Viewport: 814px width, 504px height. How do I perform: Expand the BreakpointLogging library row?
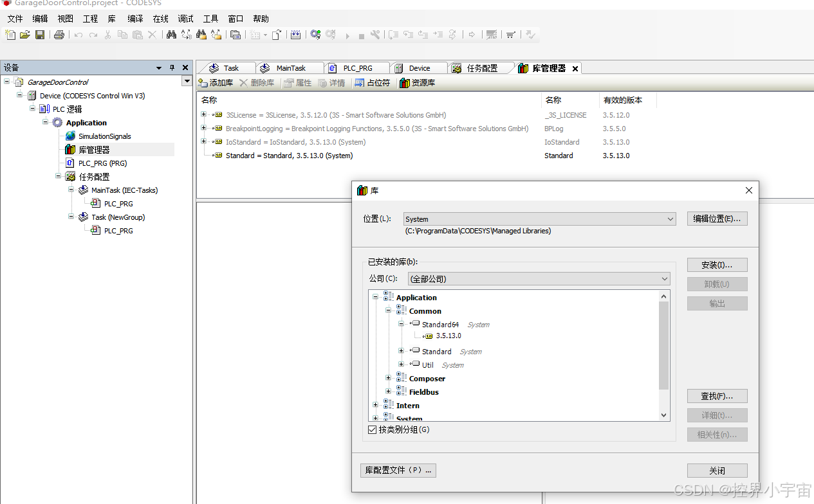coord(204,128)
